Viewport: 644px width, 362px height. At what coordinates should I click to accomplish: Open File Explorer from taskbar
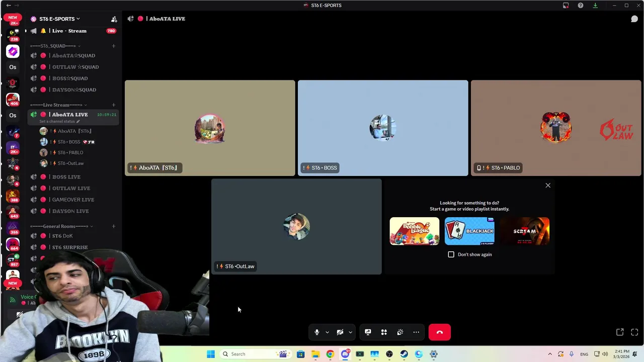pos(315,354)
